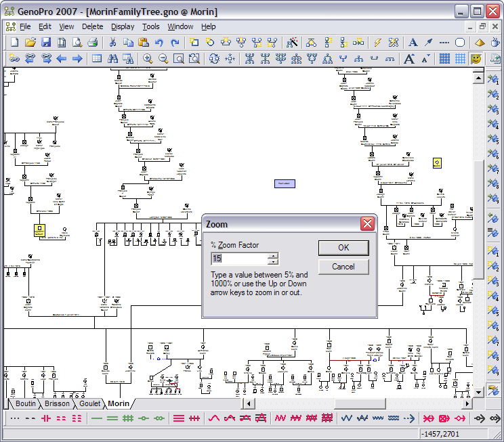Screen dimensions: 504x442
Task: Select the black dotted line relationship icon
Action: coord(15,418)
